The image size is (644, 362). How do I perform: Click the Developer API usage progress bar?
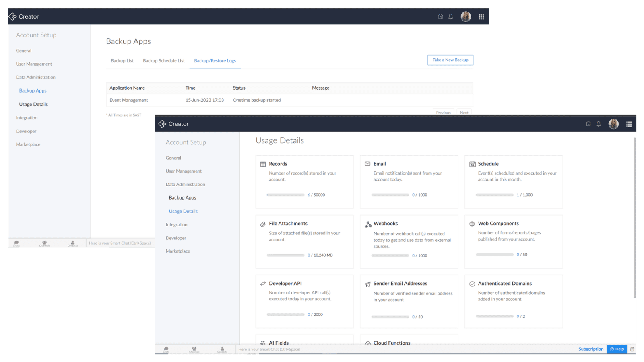point(285,315)
